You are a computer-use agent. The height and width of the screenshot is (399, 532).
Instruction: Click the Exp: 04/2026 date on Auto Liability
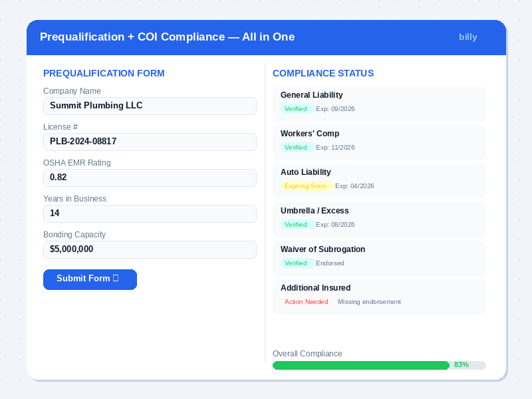(354, 186)
